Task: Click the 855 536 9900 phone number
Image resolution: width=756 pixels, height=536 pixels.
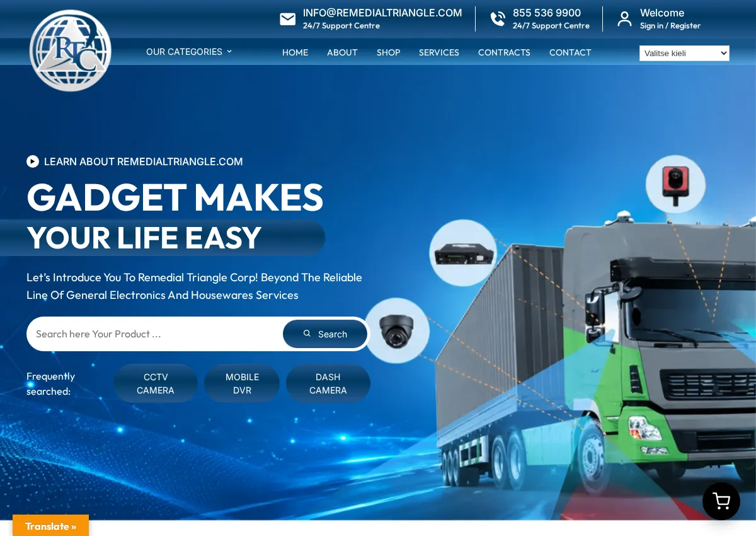Action: 547,13
